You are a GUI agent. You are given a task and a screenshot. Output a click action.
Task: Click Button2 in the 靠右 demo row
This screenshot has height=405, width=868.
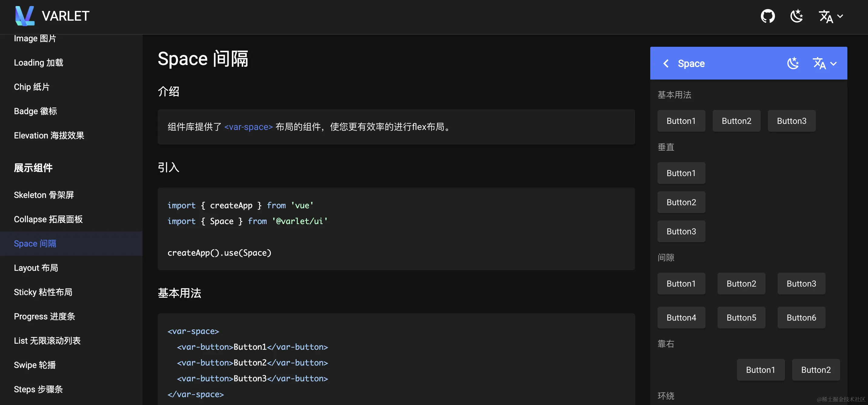816,370
